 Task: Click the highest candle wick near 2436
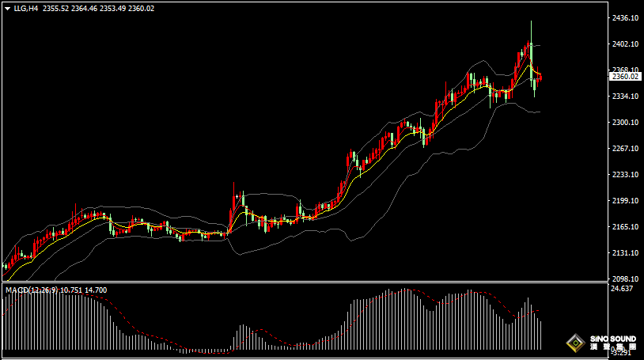click(x=531, y=25)
